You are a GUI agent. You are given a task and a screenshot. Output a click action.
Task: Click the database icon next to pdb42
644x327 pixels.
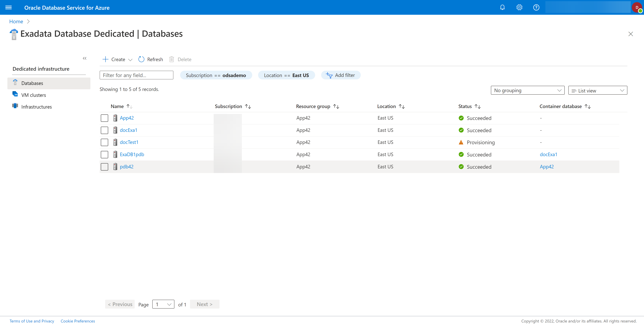tap(115, 167)
